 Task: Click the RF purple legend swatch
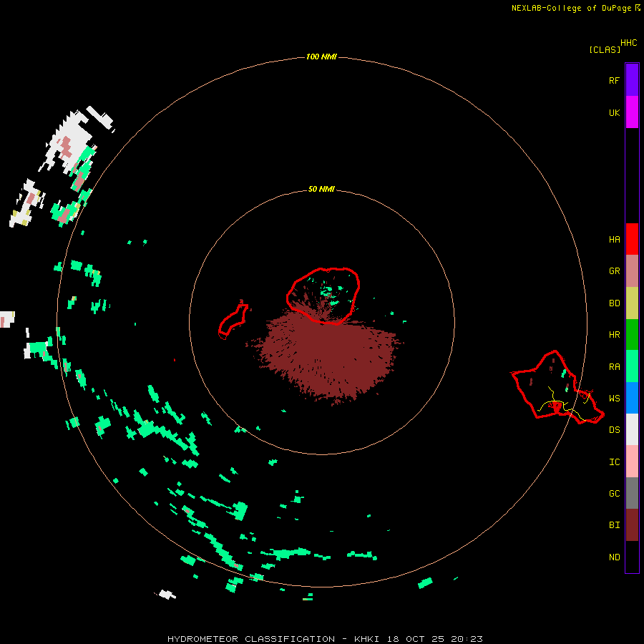click(632, 80)
